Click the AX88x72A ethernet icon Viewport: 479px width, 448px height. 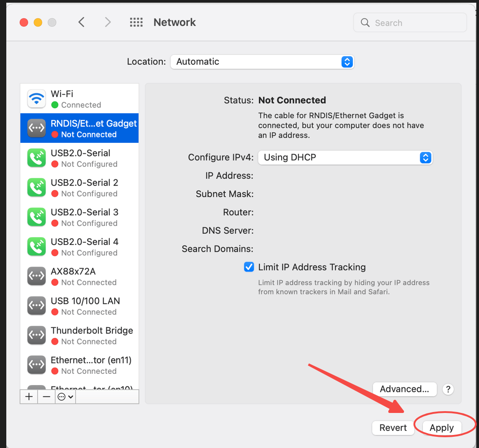pyautogui.click(x=36, y=276)
